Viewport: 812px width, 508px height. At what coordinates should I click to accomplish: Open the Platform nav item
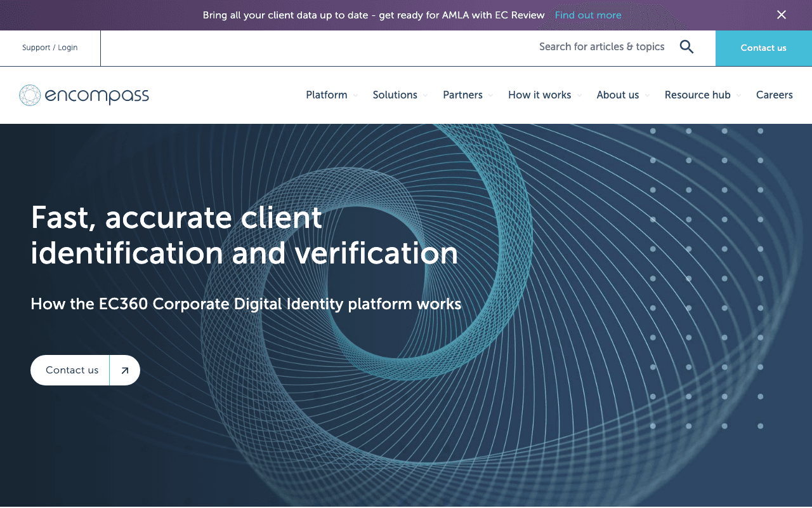pos(327,95)
